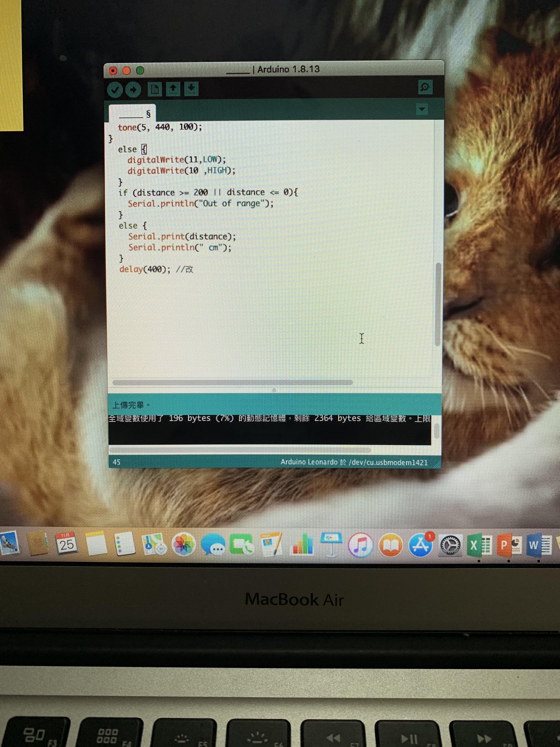Click the console output horizontal scrollbar
The height and width of the screenshot is (747, 560).
(x=240, y=450)
